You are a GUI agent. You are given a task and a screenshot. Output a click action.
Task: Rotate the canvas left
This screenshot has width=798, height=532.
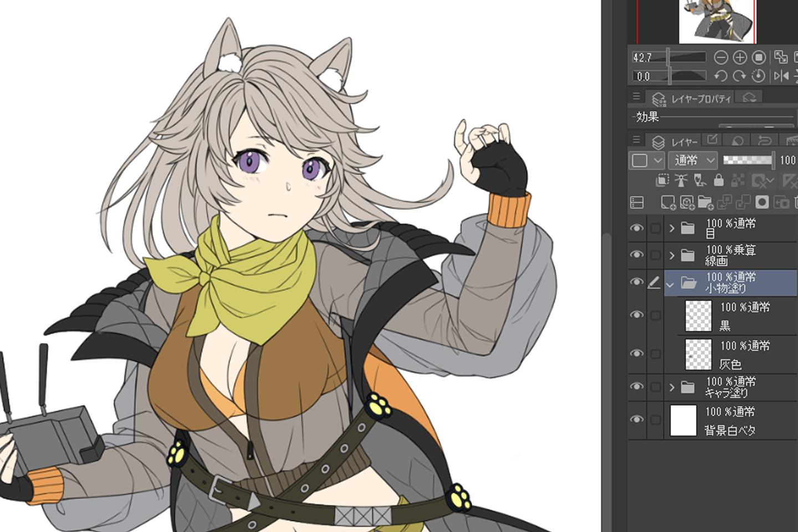point(720,76)
